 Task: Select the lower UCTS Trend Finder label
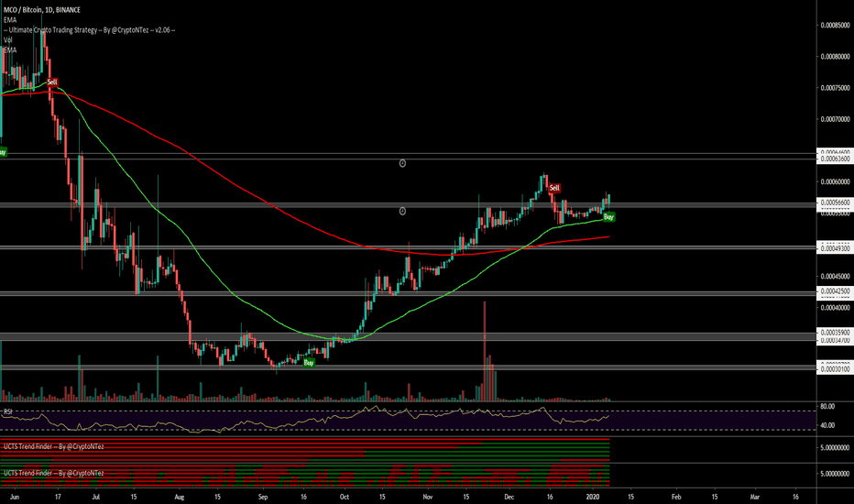[53, 473]
